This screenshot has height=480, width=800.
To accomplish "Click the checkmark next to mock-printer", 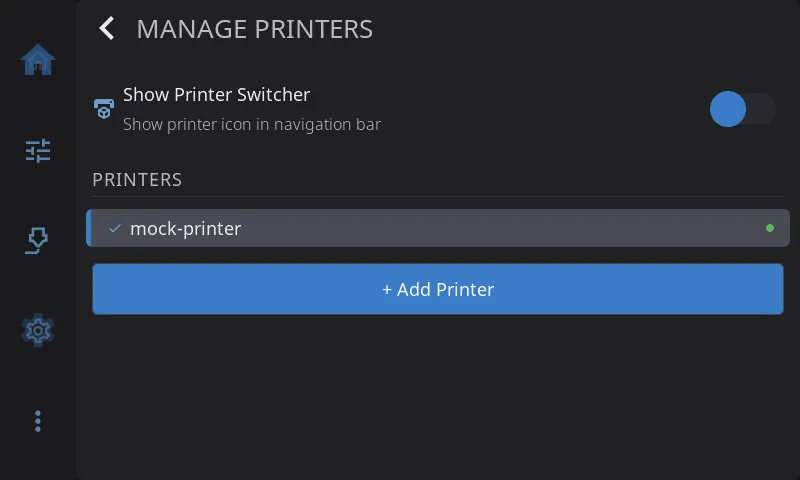I will click(x=115, y=228).
